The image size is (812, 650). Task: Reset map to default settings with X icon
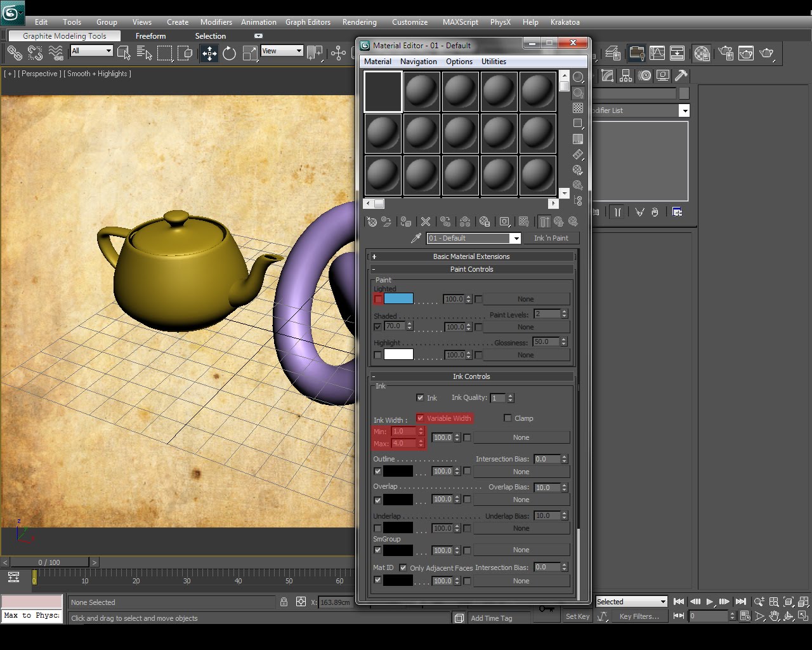[x=426, y=222]
